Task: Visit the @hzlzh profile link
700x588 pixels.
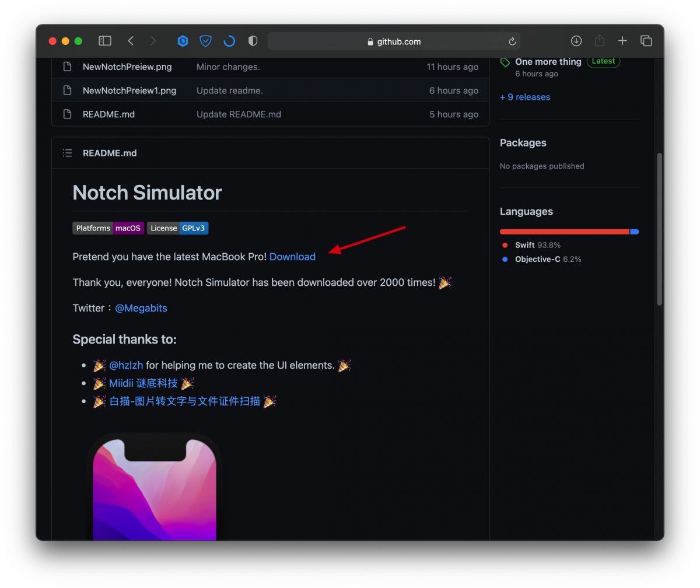Action: (x=126, y=365)
